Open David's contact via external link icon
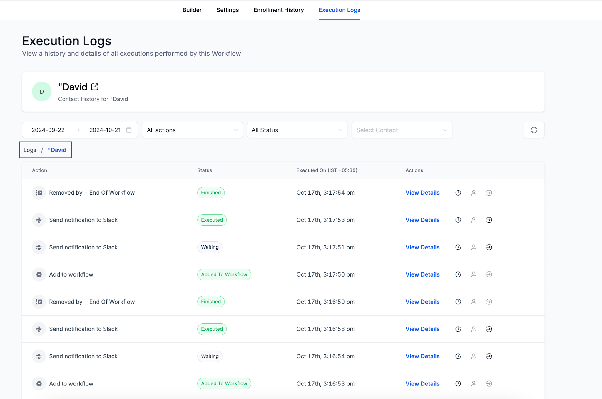This screenshot has height=399, width=602. [x=95, y=87]
